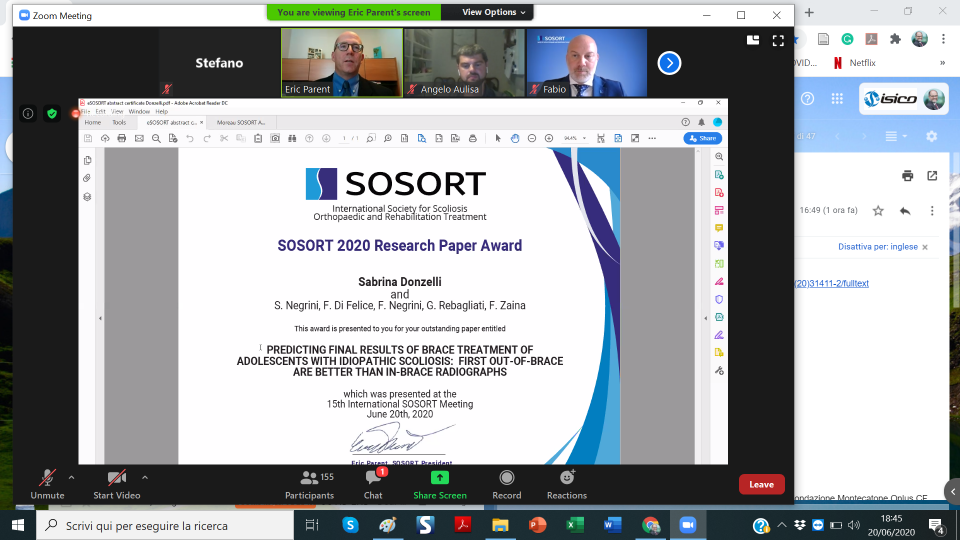Open the View Options dropdown

click(x=493, y=12)
